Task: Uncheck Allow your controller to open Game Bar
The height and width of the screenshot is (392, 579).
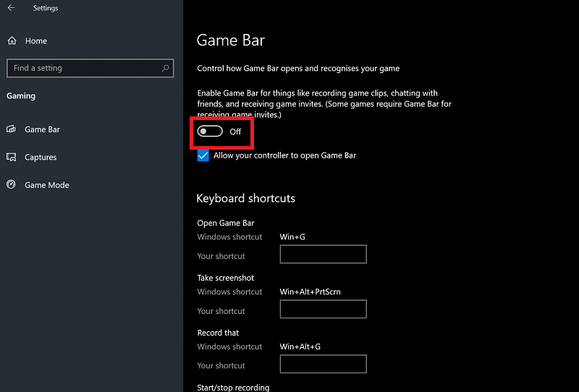Action: (203, 155)
